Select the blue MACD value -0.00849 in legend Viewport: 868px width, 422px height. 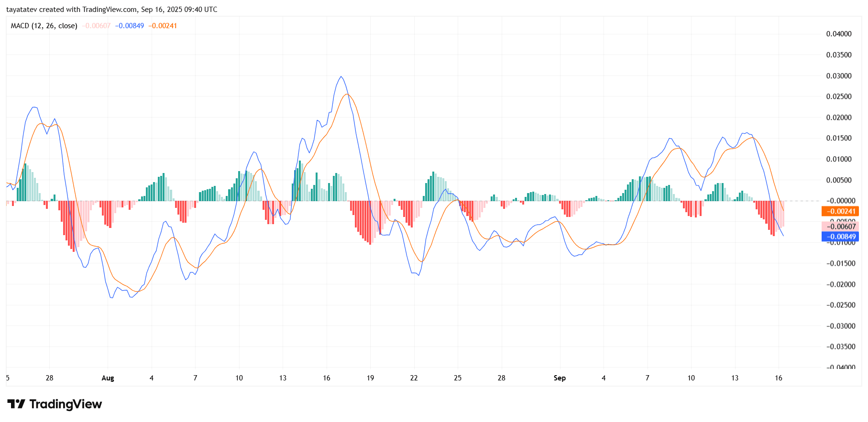point(129,26)
